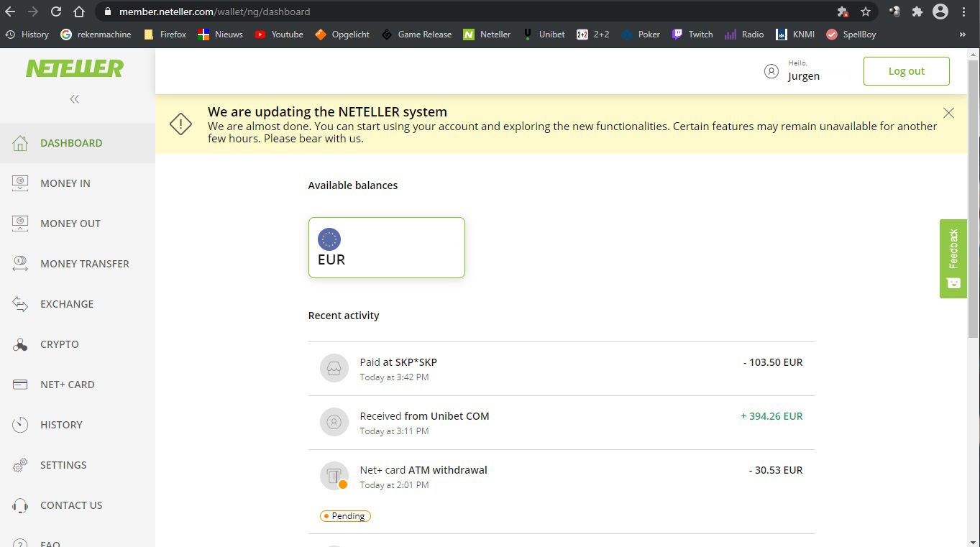The width and height of the screenshot is (980, 547).
Task: Click the Money Transfer icon
Action: [20, 264]
